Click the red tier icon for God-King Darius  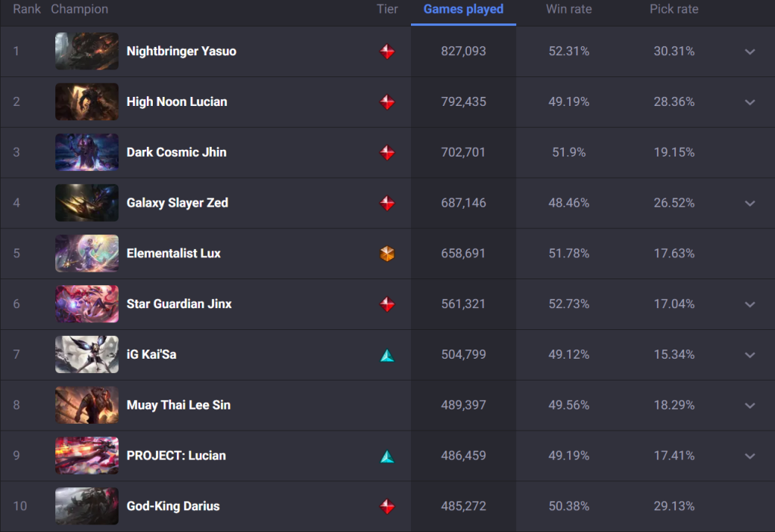tap(387, 506)
